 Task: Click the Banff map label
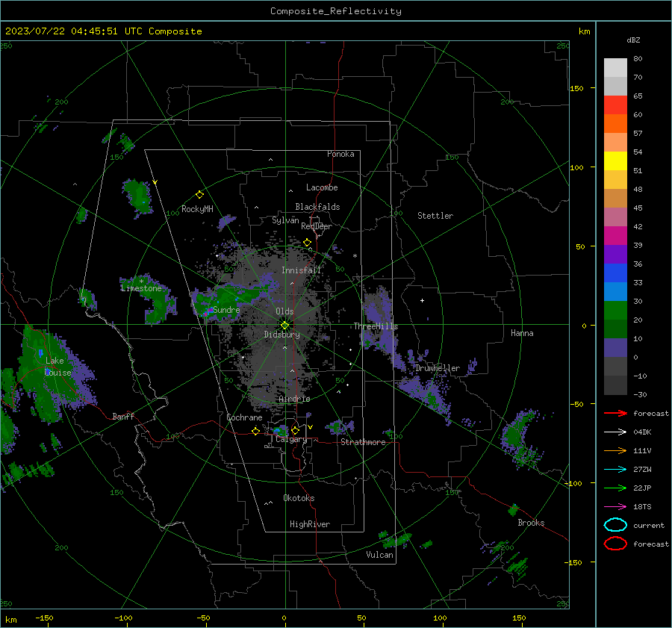pos(123,416)
